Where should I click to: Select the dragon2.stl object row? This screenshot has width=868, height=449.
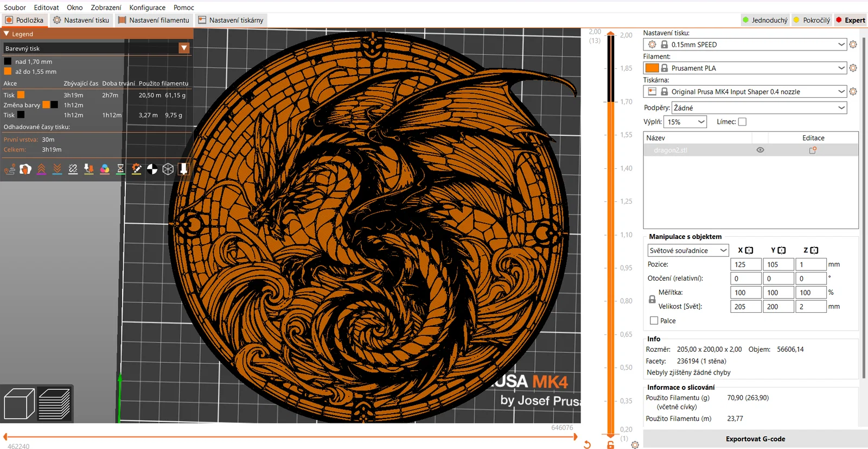751,150
